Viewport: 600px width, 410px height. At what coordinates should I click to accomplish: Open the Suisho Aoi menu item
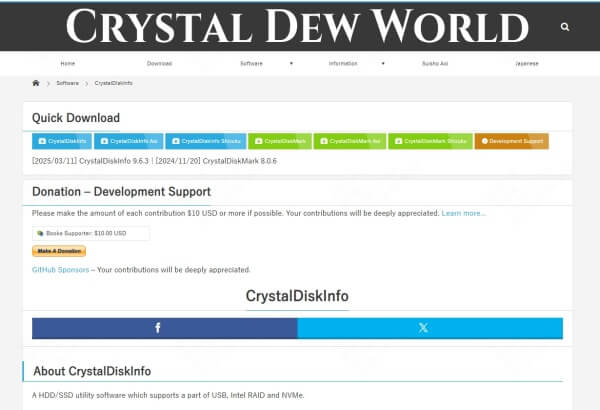pos(435,64)
